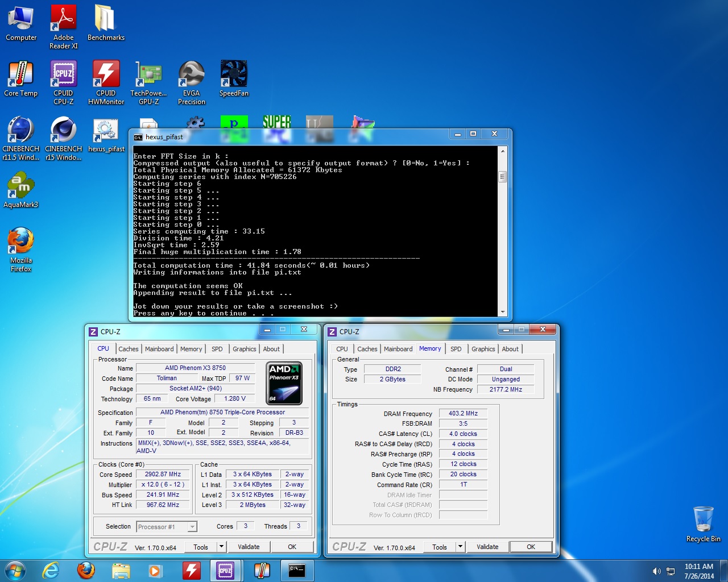Click 'Total computation time' line in console
This screenshot has height=582, width=728.
click(x=251, y=265)
